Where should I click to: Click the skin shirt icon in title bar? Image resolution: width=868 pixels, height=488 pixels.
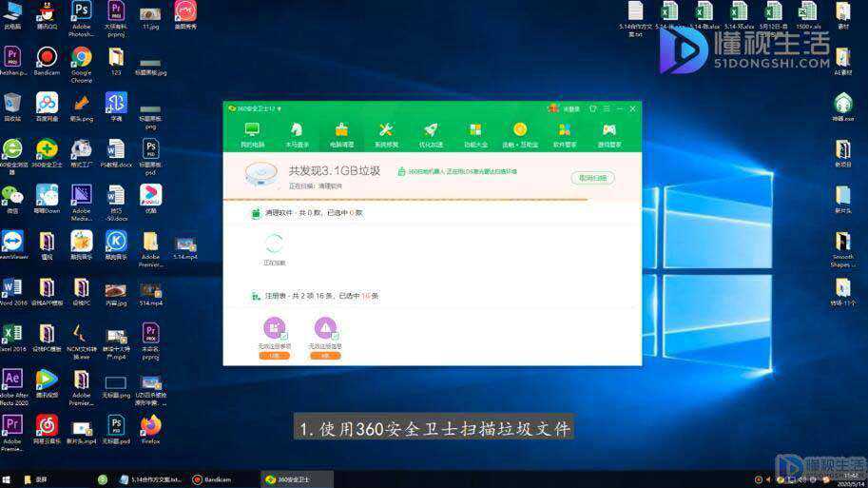(x=593, y=108)
